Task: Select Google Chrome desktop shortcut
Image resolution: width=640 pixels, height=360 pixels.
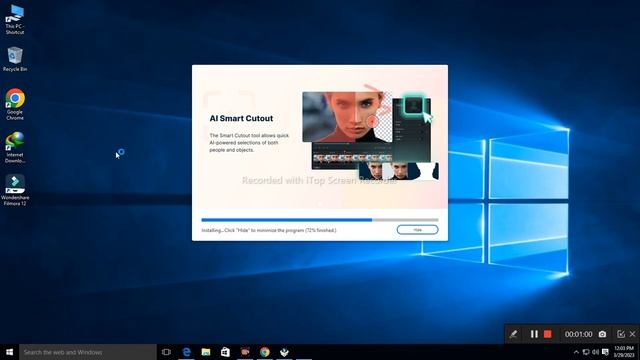Action: (15, 104)
